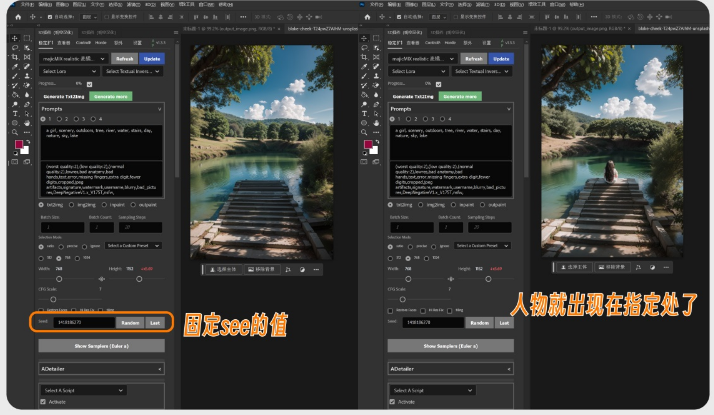Click the Random seed button in left panel
This screenshot has height=415, width=714.
click(130, 322)
